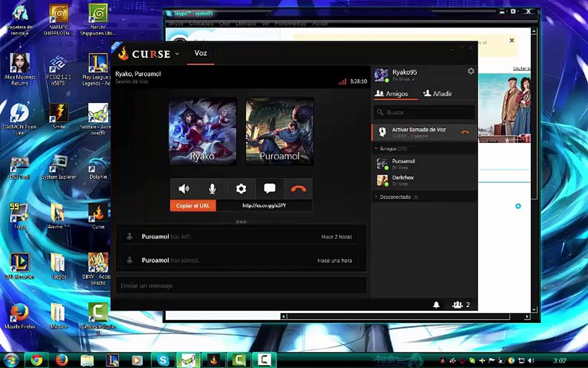This screenshot has width=588, height=368.
Task: Select friend Puroamol in the friends list
Action: pyautogui.click(x=424, y=164)
